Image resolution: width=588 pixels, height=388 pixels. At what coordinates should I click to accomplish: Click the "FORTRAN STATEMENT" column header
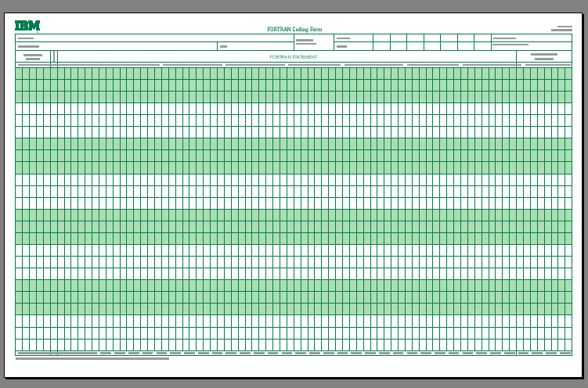pos(294,57)
